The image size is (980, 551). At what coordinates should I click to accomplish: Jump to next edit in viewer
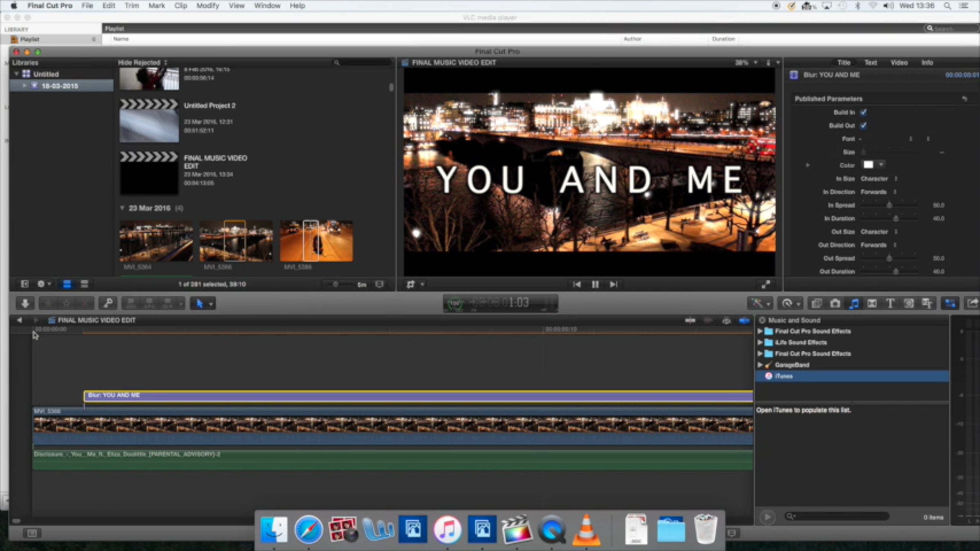pyautogui.click(x=613, y=284)
